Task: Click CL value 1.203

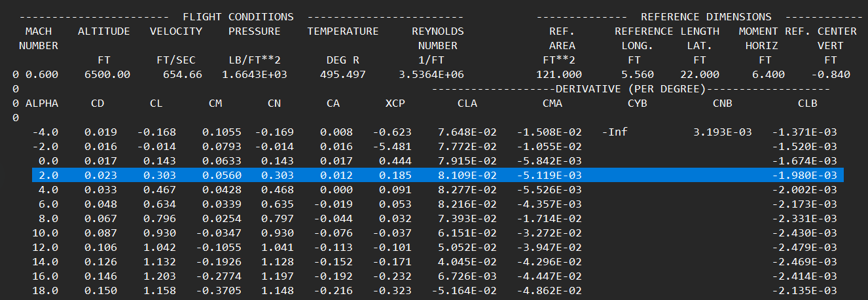Action: point(160,276)
